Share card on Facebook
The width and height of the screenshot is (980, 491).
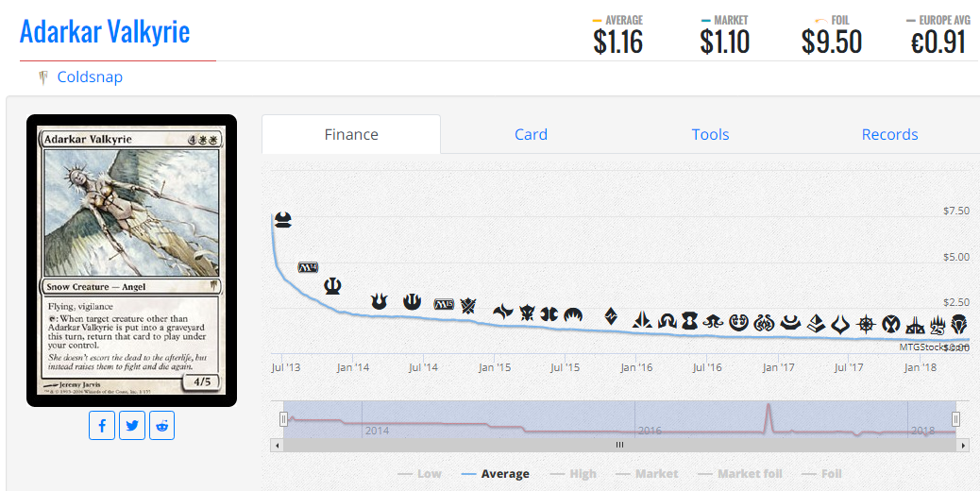(x=102, y=426)
